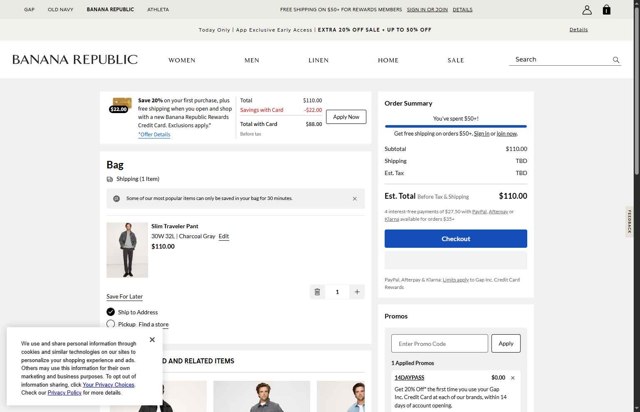The width and height of the screenshot is (640, 412).
Task: Click the 14DAYPASS promo code link
Action: [409, 378]
